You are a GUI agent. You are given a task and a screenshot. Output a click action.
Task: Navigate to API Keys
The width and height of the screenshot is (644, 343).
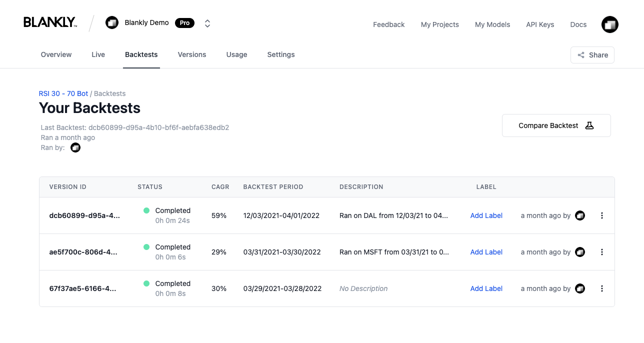click(540, 24)
